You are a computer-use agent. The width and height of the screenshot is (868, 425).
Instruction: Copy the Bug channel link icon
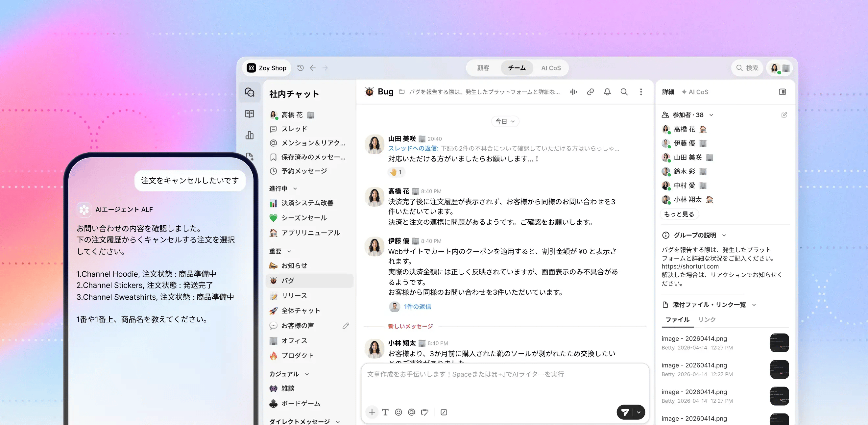(x=591, y=92)
